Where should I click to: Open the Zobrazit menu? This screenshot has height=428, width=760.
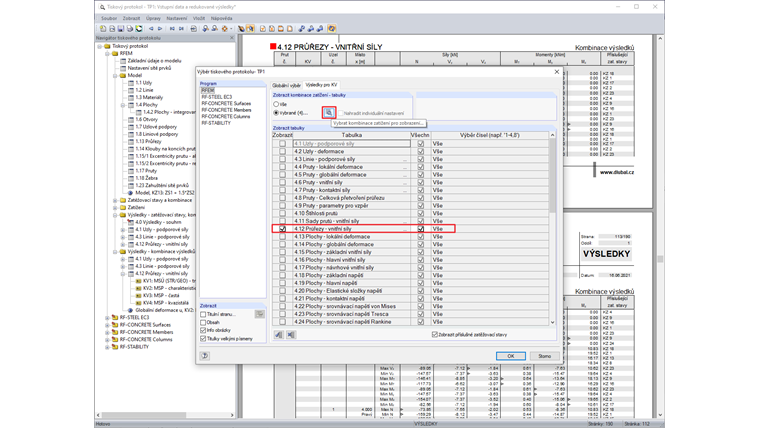point(131,18)
